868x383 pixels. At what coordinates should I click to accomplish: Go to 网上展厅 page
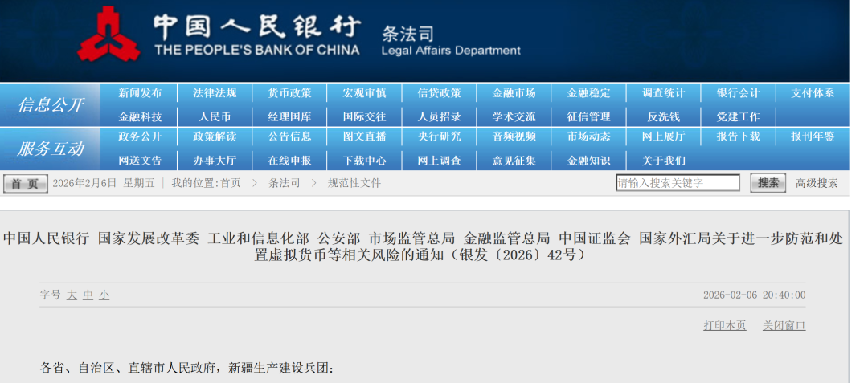click(x=664, y=136)
